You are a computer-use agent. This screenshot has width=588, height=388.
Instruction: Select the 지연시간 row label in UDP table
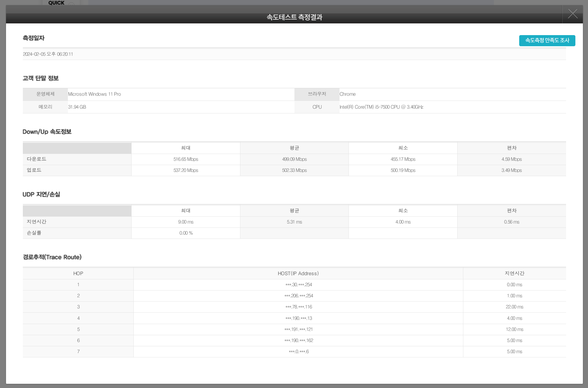tap(37, 222)
